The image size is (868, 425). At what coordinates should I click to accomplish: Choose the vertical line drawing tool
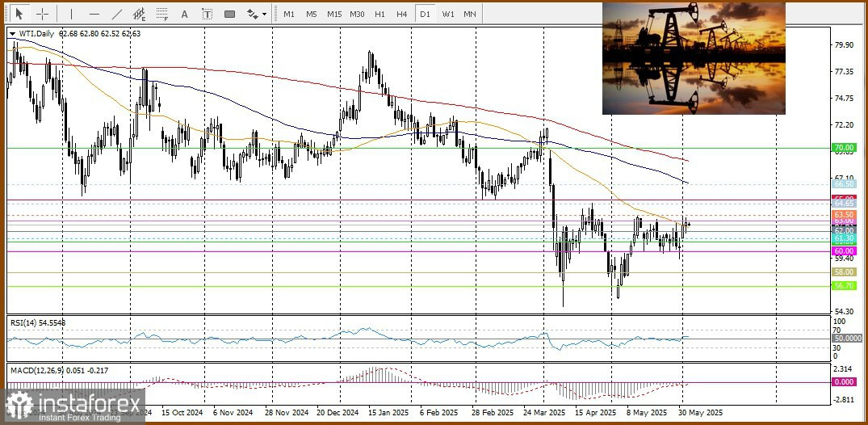[71, 14]
